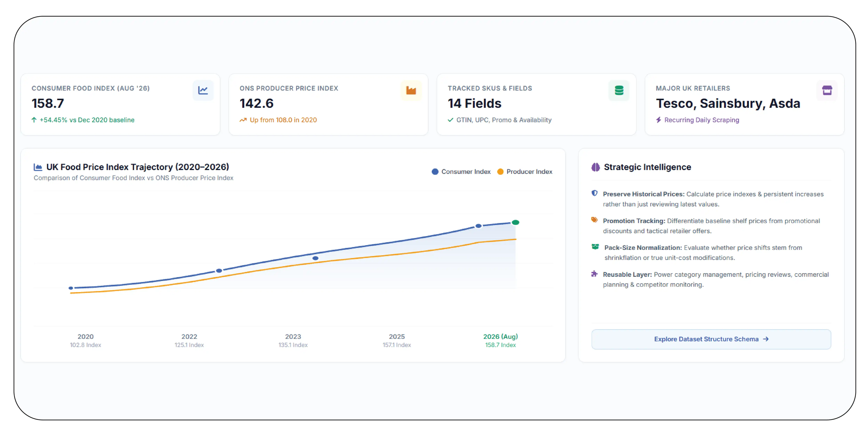Click 'Up from 108.0 in 2020' text
This screenshot has height=431, width=868.
pos(283,120)
